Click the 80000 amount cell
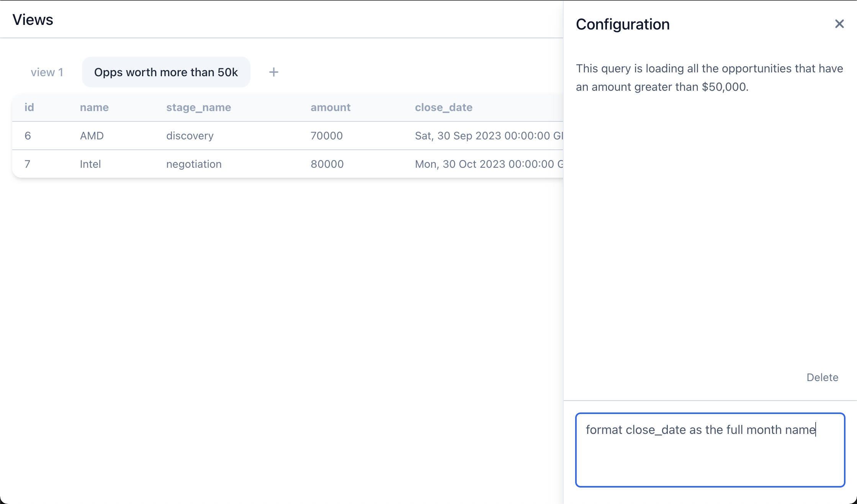 click(327, 164)
